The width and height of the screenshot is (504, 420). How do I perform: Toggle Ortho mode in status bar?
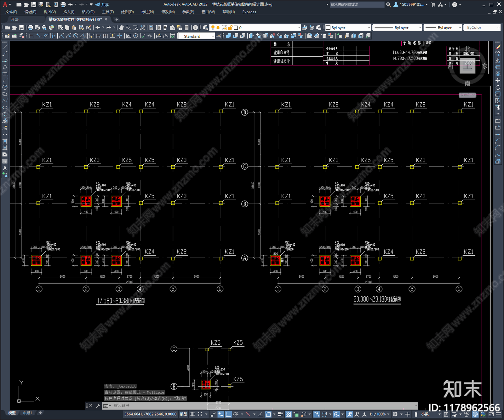[x=228, y=414]
